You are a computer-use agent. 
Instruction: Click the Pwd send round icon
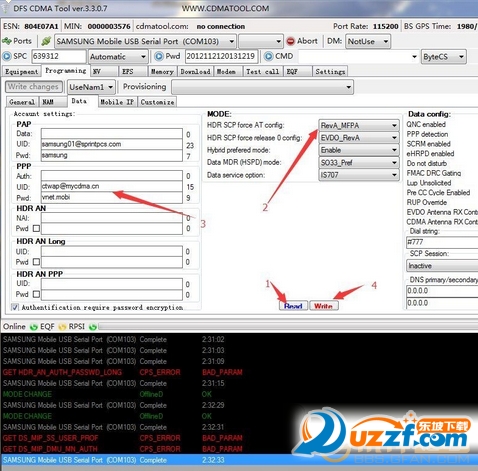click(x=159, y=56)
